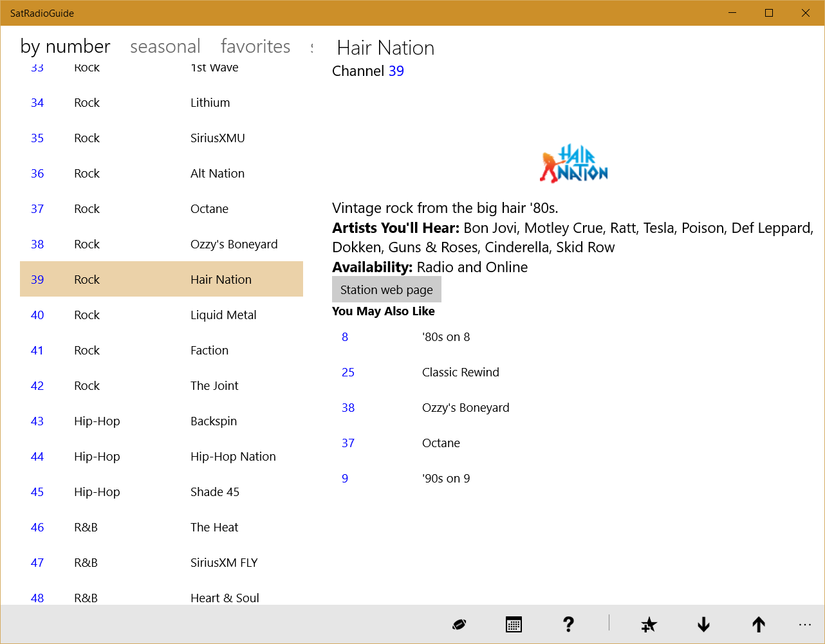Select The Joint channel 42 row
Image resolution: width=825 pixels, height=644 pixels.
click(x=162, y=385)
